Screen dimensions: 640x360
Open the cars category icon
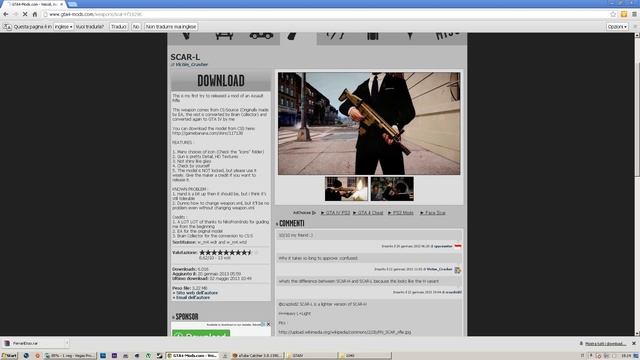click(x=261, y=36)
